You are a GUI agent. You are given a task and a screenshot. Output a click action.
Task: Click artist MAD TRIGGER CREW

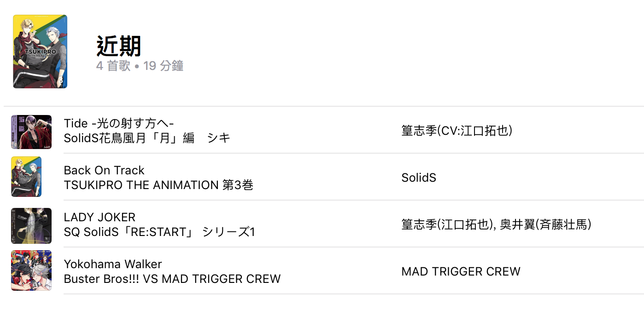click(x=461, y=271)
